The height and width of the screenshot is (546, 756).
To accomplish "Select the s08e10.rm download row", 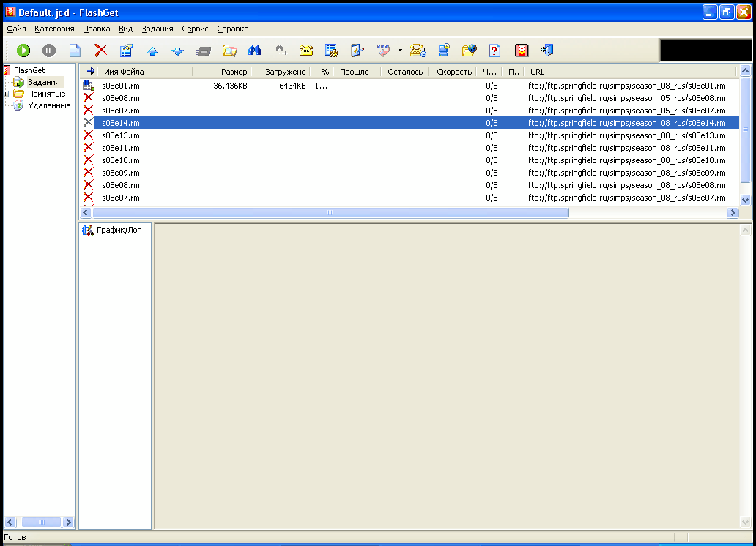I will 409,160.
